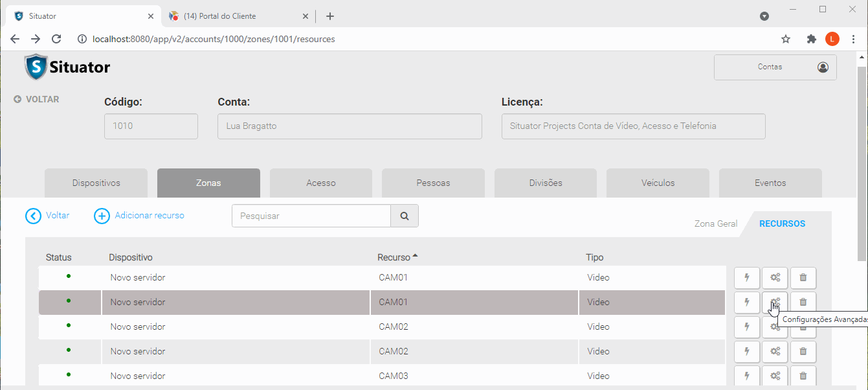Open the Eventos tab

tap(770, 183)
